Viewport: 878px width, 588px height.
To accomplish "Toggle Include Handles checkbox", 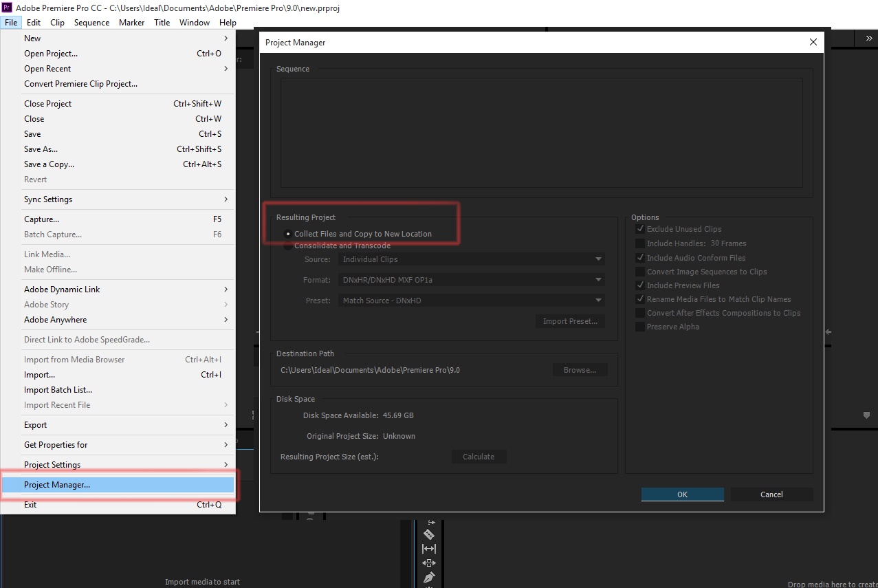I will [640, 243].
